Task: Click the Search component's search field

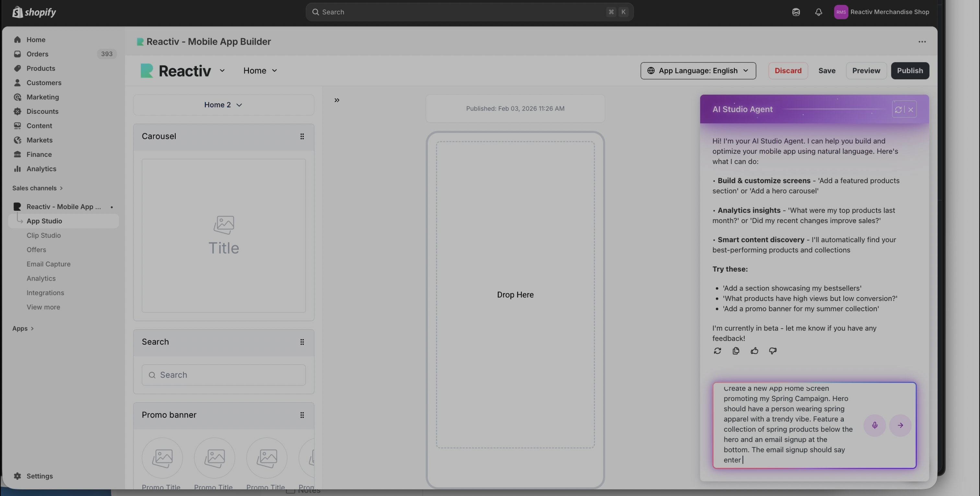Action: [x=224, y=375]
